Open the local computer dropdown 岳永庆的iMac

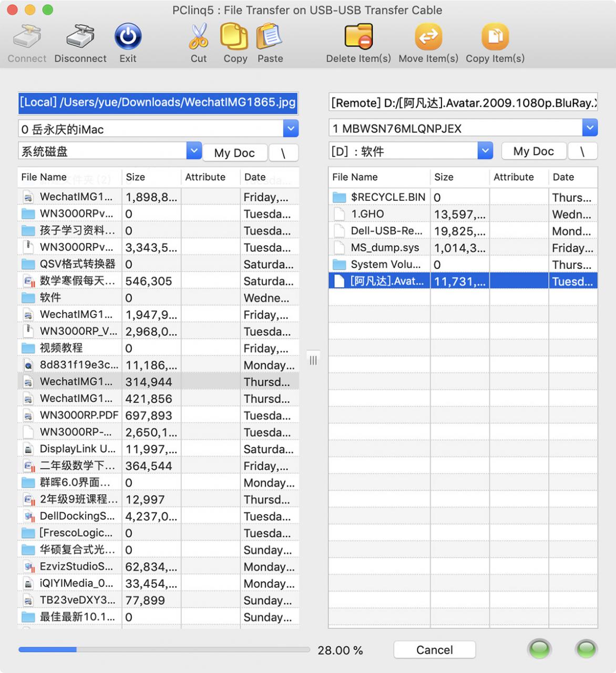tap(291, 128)
